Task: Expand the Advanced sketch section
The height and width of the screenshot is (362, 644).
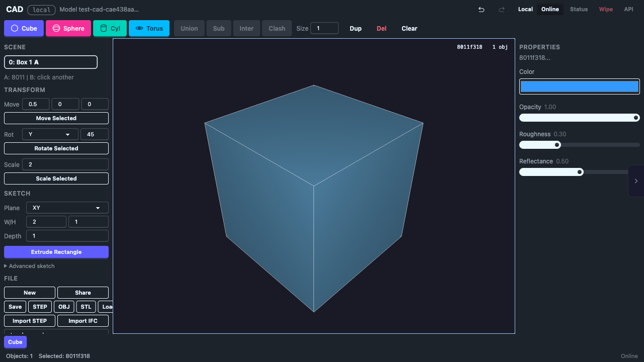Action: [x=29, y=266]
